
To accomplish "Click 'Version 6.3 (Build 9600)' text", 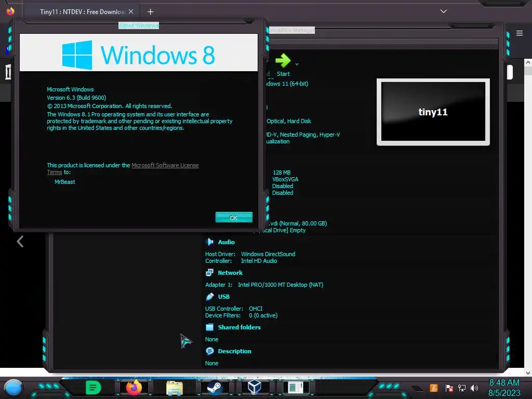I will 76,98.
